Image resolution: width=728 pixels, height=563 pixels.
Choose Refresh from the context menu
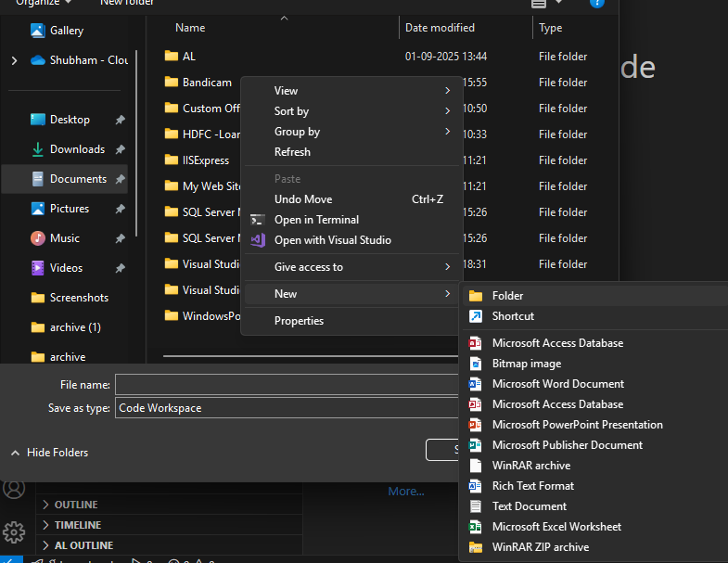292,152
